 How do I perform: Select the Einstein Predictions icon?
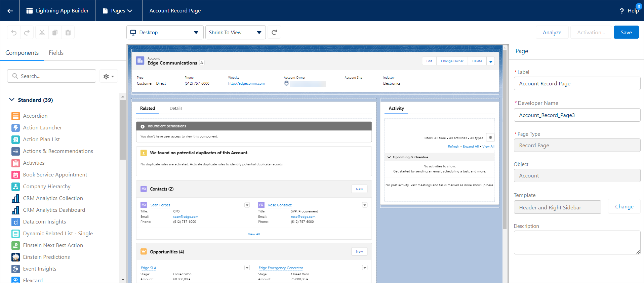click(x=15, y=257)
